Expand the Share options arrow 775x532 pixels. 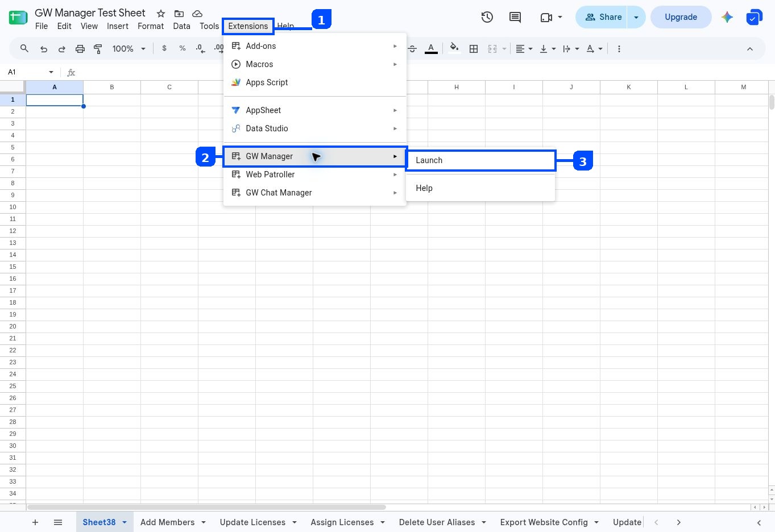coord(636,17)
